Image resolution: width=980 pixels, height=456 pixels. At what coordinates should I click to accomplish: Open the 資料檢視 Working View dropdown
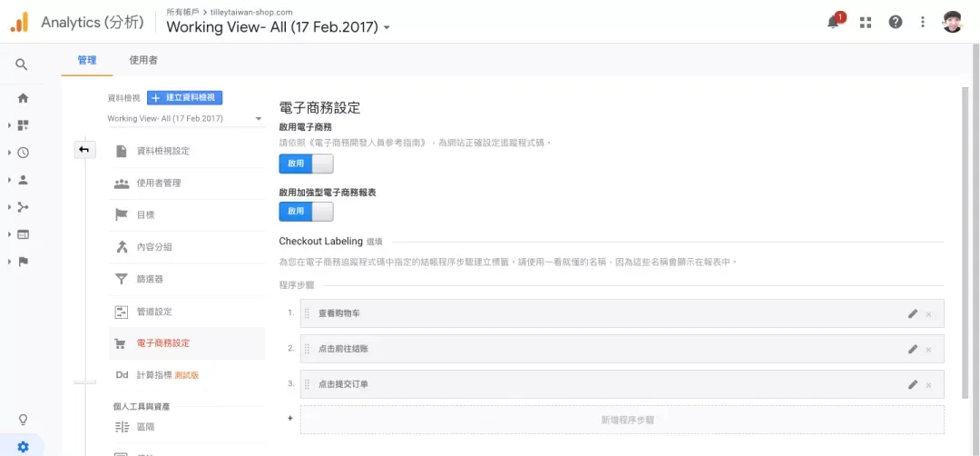coord(185,119)
